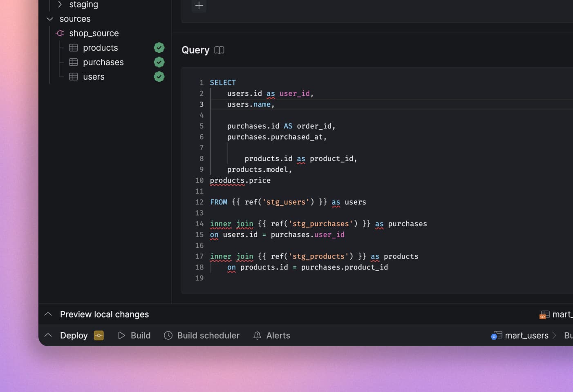Click the Build scheduler clock icon
Screen dimensions: 573x392
[168, 336]
